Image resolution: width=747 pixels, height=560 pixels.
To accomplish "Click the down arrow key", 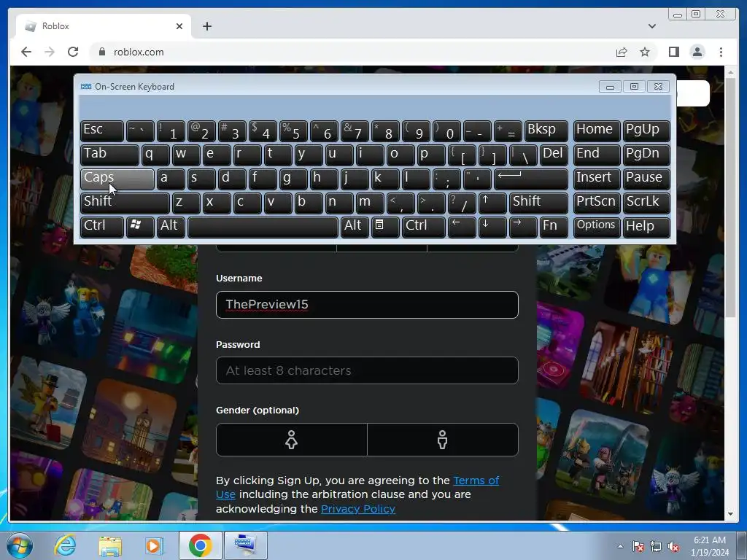I will 492,227.
